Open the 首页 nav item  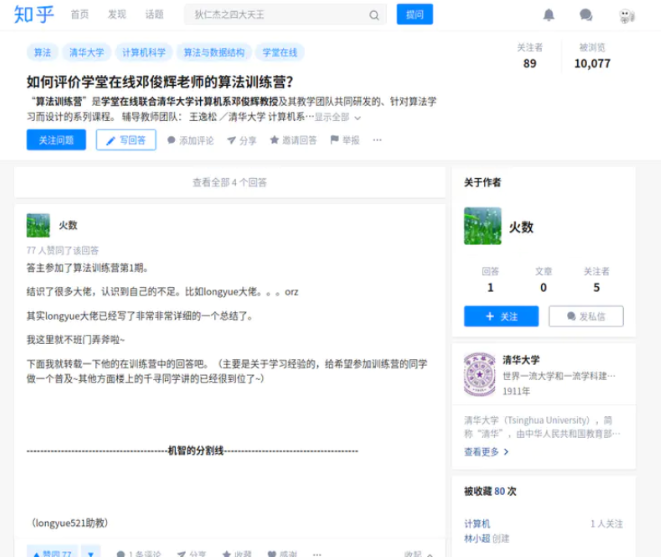click(x=80, y=15)
